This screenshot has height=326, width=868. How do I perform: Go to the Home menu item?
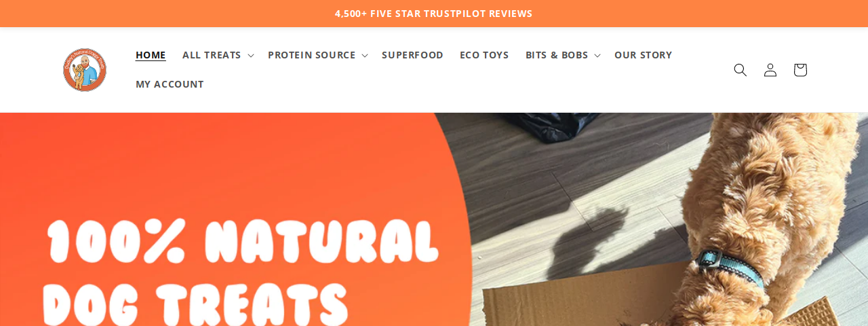point(151,55)
